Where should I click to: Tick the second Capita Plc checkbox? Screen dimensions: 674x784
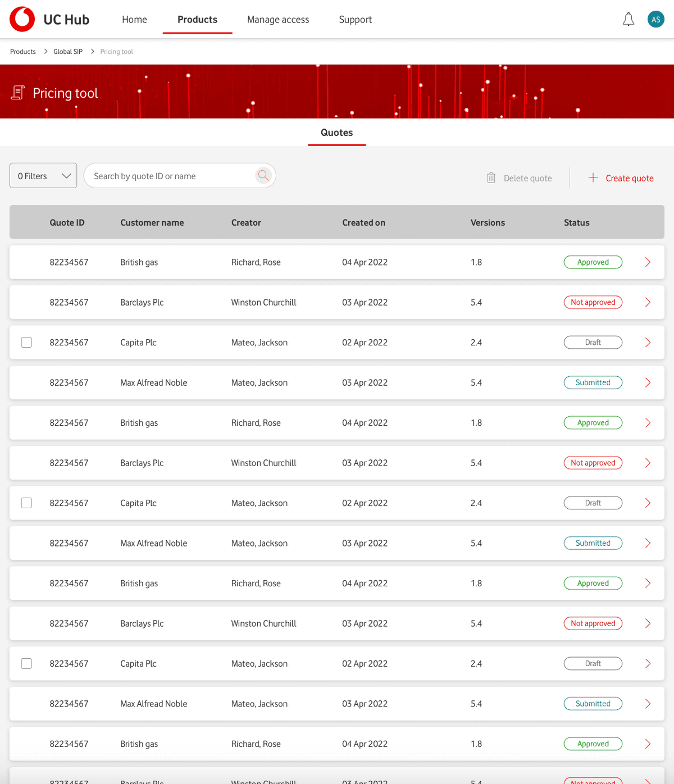click(26, 503)
